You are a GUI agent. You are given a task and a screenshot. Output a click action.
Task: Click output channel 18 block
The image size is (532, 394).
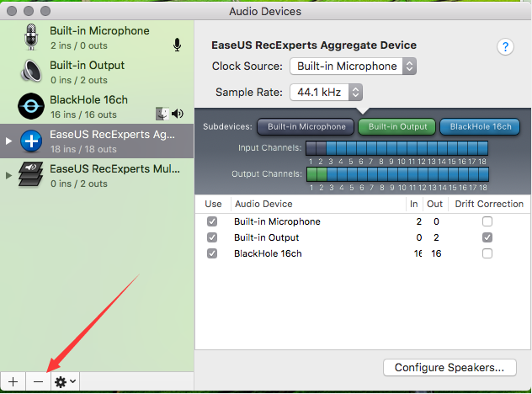(x=483, y=174)
